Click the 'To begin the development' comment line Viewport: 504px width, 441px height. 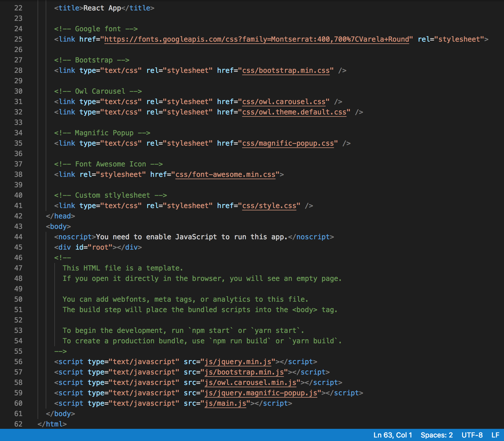(183, 330)
